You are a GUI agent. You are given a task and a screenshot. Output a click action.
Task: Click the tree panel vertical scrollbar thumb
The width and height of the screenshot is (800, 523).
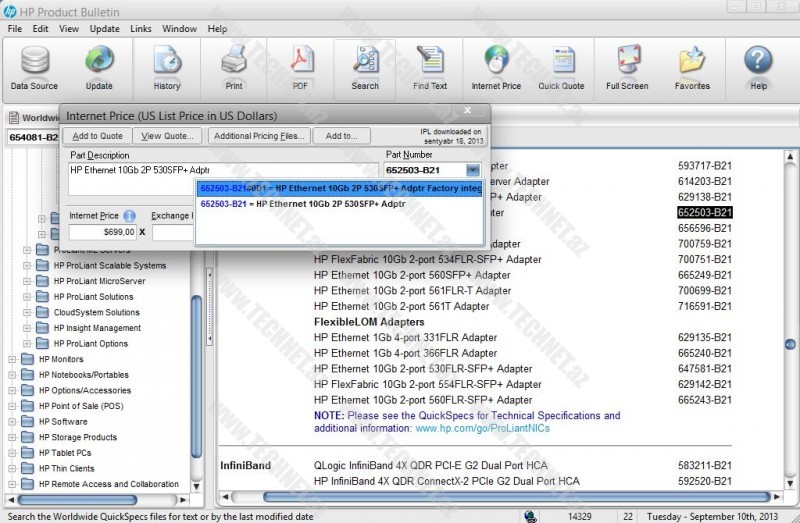tap(196, 377)
